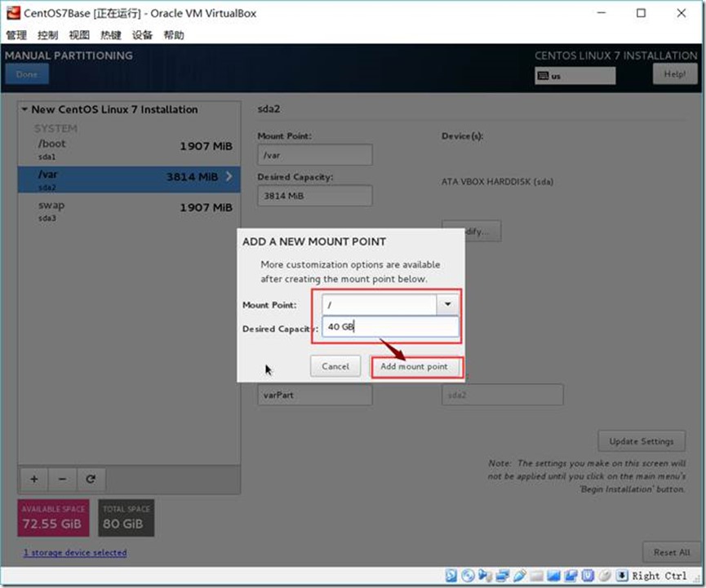Click the USB devices icon in status bar

coord(519,576)
